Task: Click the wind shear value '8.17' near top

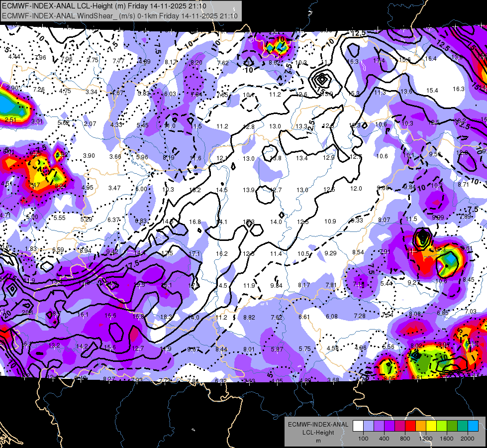Action: click(x=171, y=62)
